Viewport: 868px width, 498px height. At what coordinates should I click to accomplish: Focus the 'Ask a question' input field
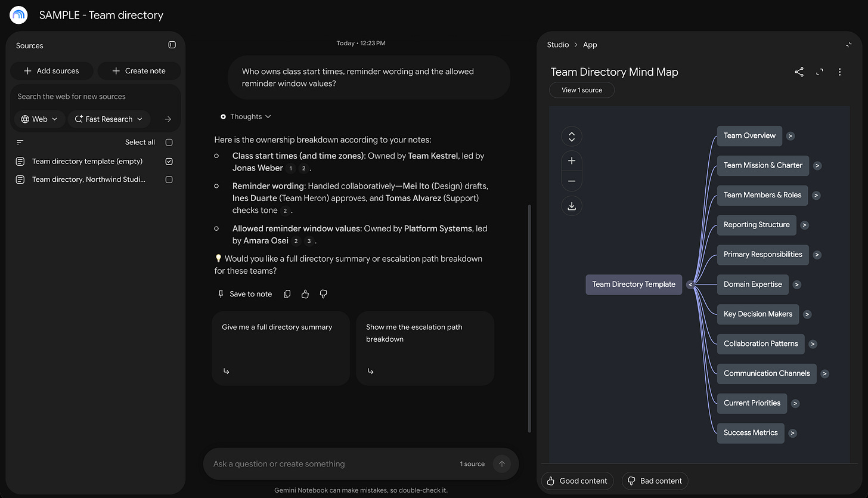[331, 464]
